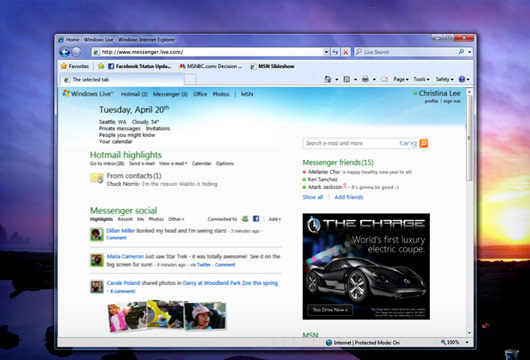The height and width of the screenshot is (360, 530).
Task: Click the browser Back arrow button
Action: (64, 52)
